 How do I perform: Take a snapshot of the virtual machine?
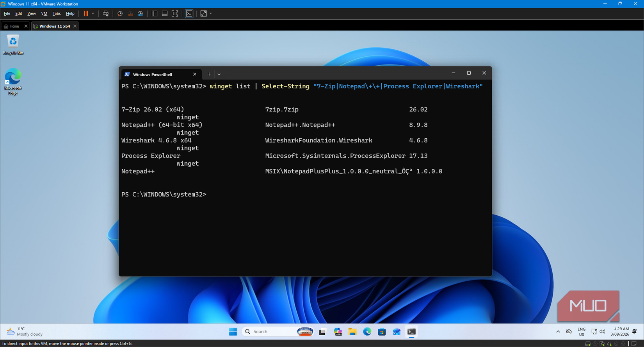point(120,14)
